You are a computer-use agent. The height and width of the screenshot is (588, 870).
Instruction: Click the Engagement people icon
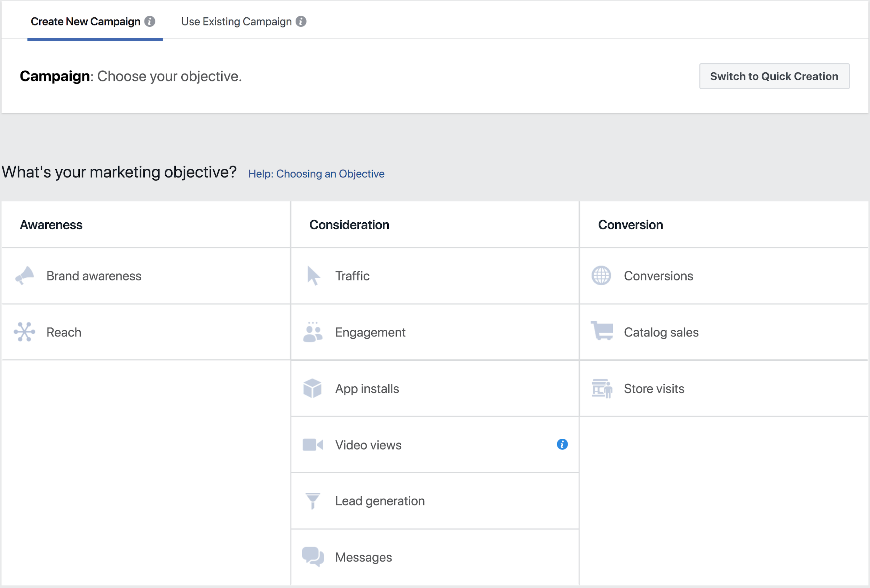314,332
